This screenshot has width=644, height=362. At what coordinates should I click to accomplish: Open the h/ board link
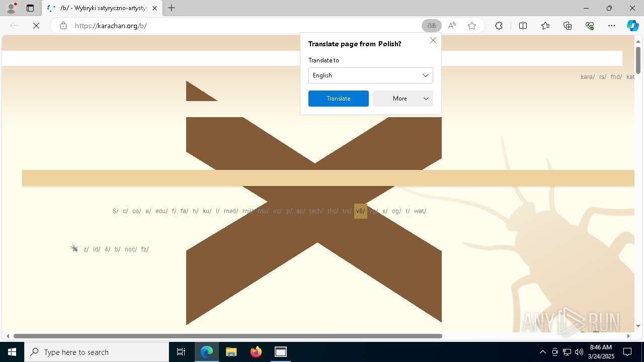pyautogui.click(x=195, y=211)
